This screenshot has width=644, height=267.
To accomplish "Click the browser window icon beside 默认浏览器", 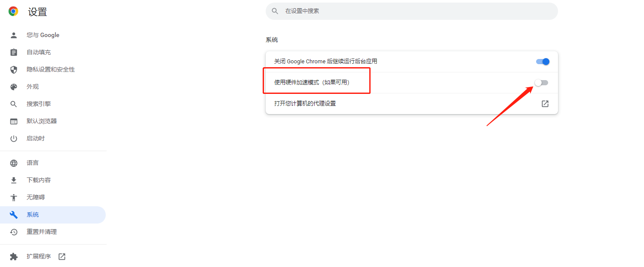I will [x=14, y=121].
